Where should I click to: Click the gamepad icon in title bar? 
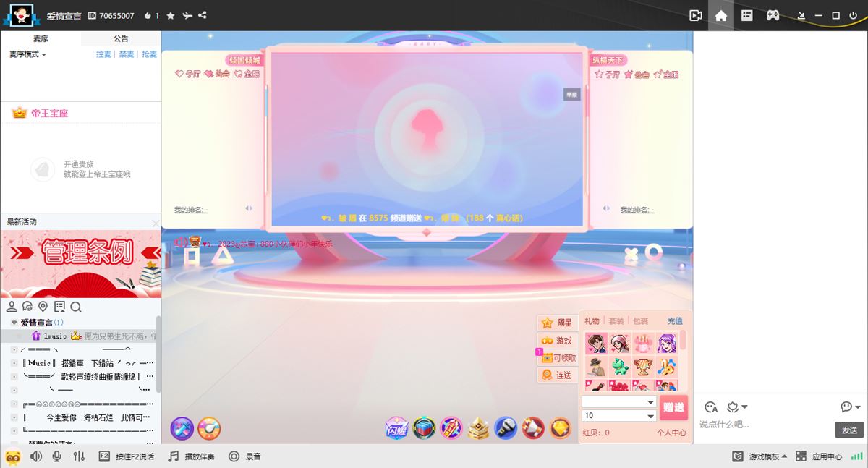(773, 15)
